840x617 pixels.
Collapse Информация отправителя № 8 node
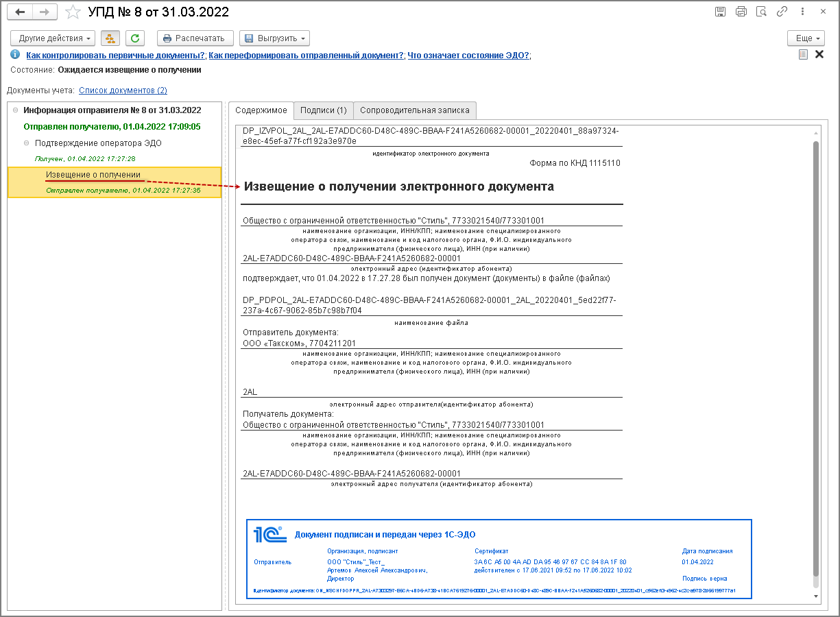15,110
